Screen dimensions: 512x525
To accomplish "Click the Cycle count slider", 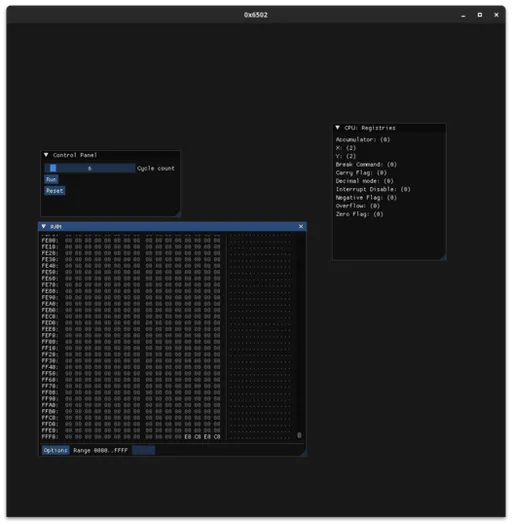I will click(90, 168).
